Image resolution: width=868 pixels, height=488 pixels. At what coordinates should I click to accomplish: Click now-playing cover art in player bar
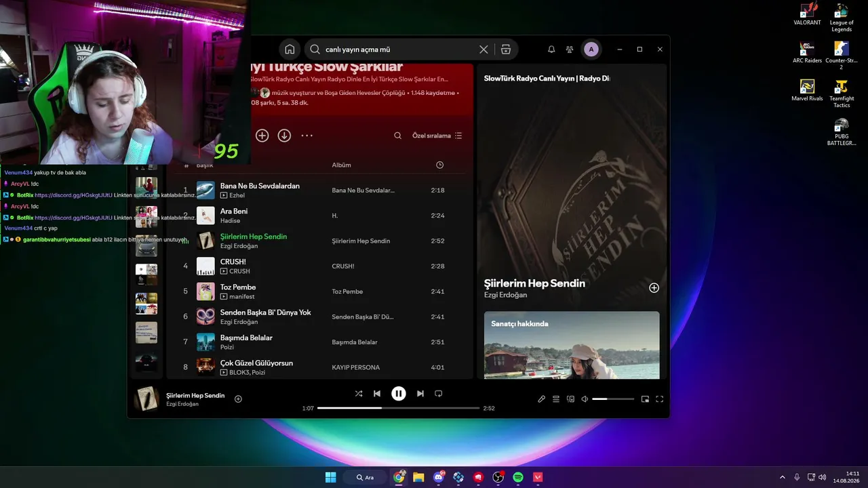[146, 399]
